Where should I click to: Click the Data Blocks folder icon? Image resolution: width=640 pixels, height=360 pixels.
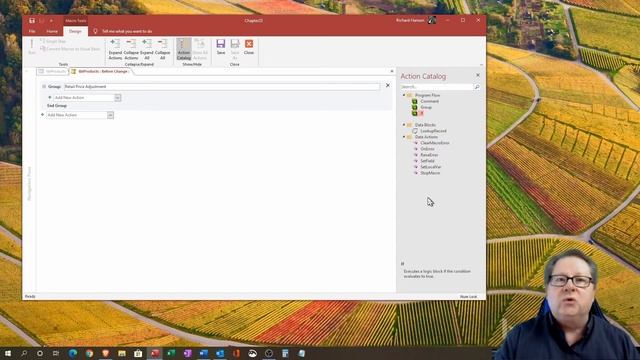point(409,125)
